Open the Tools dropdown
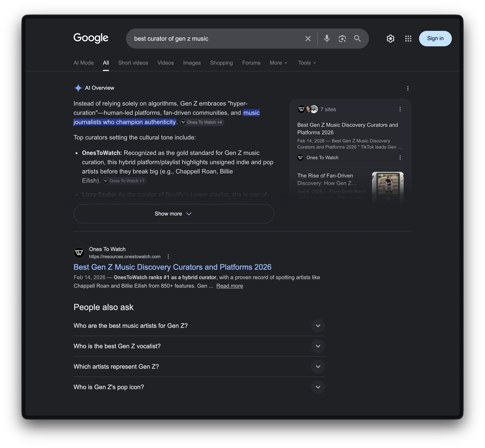The width and height of the screenshot is (485, 448). pos(307,63)
